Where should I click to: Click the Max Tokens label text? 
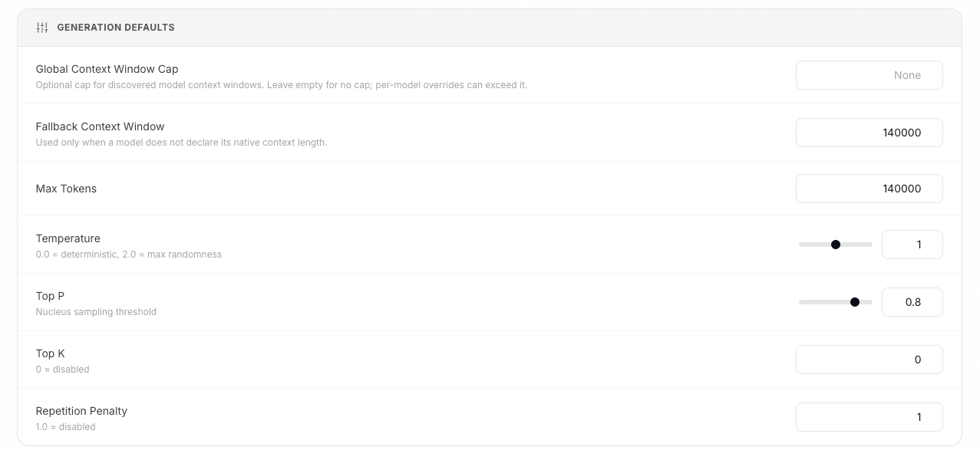point(66,189)
